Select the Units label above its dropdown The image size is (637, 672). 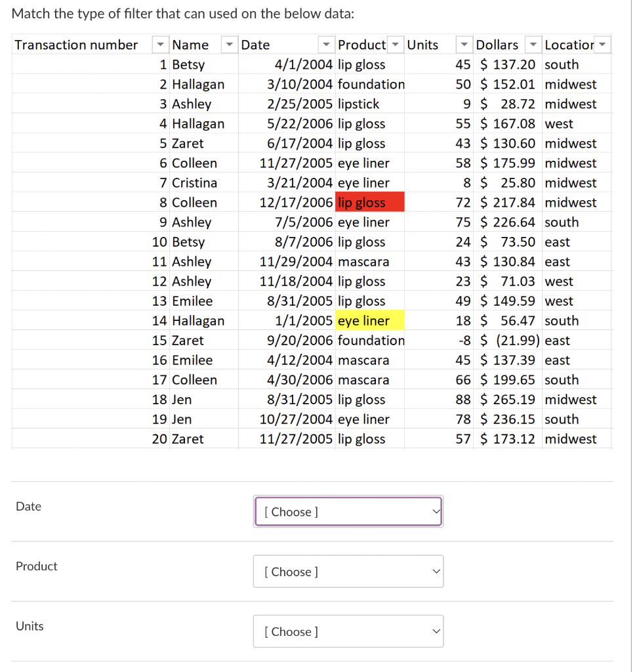click(30, 625)
